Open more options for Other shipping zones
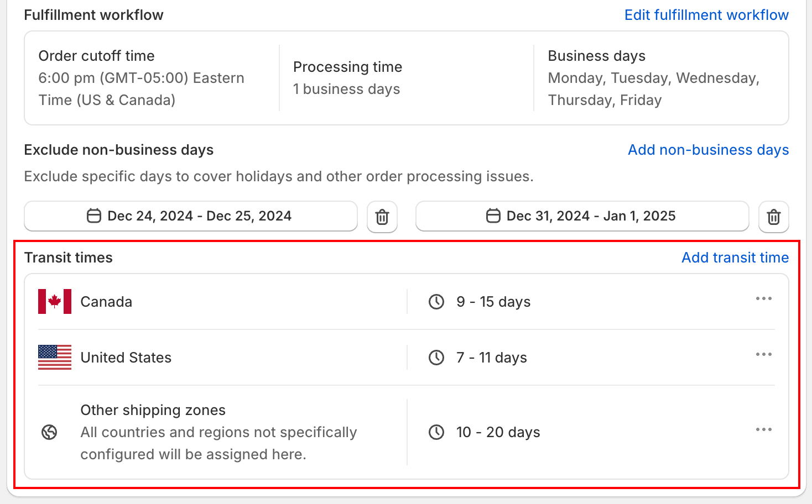This screenshot has width=812, height=504. pyautogui.click(x=764, y=429)
